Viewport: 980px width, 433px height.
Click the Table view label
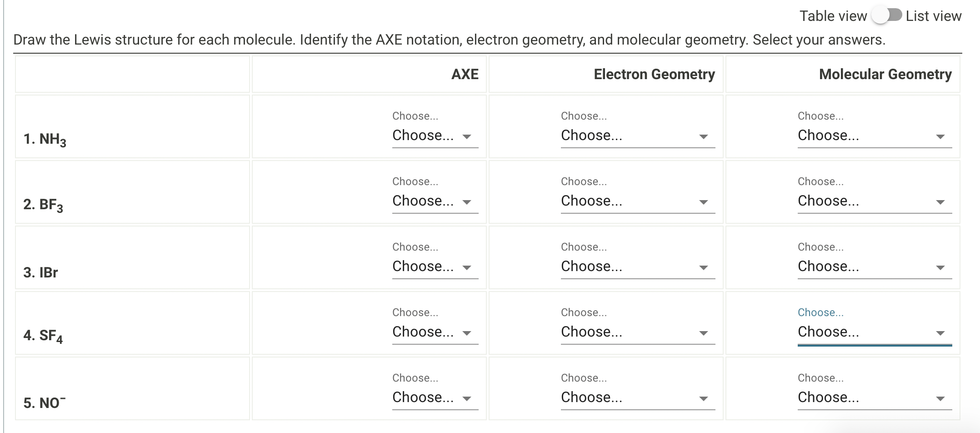point(833,16)
